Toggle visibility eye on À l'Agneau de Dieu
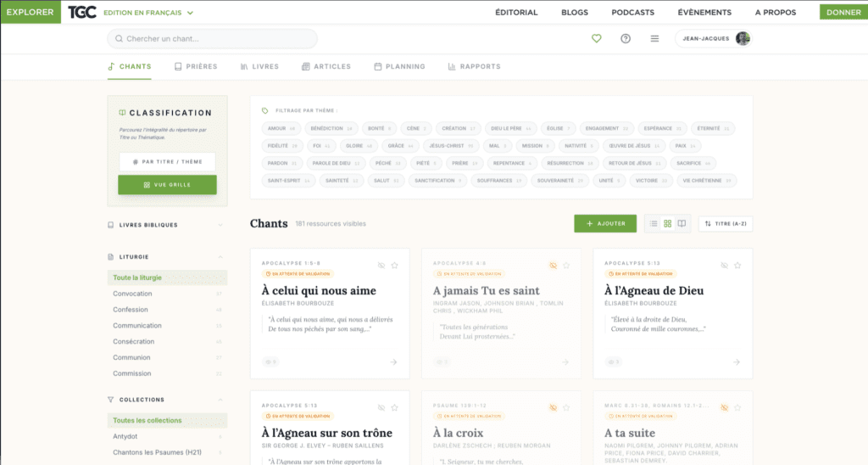 pos(724,266)
